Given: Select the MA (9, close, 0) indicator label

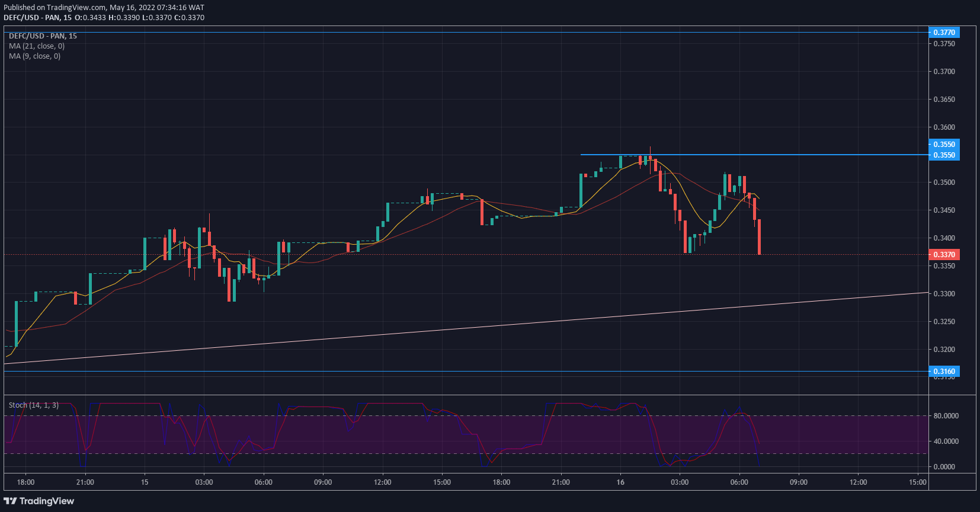Looking at the screenshot, I should [x=34, y=56].
